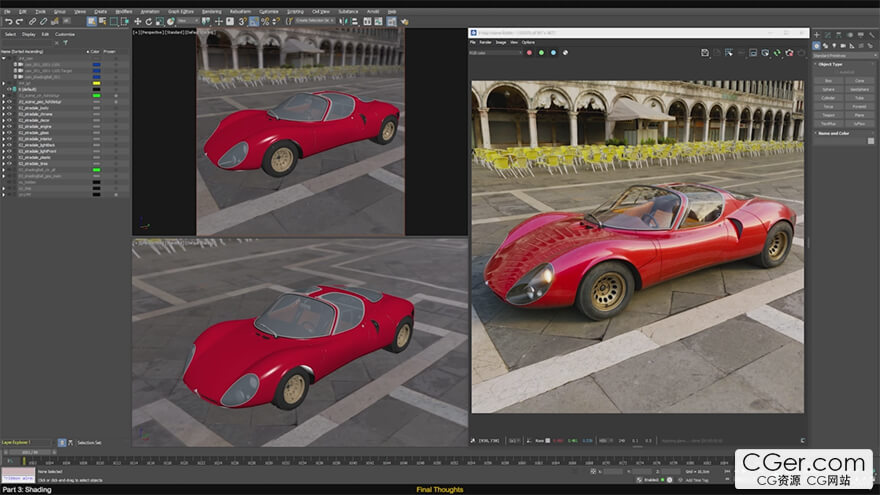The height and width of the screenshot is (495, 880).
Task: Click the Teapot primitive button
Action: 828,115
